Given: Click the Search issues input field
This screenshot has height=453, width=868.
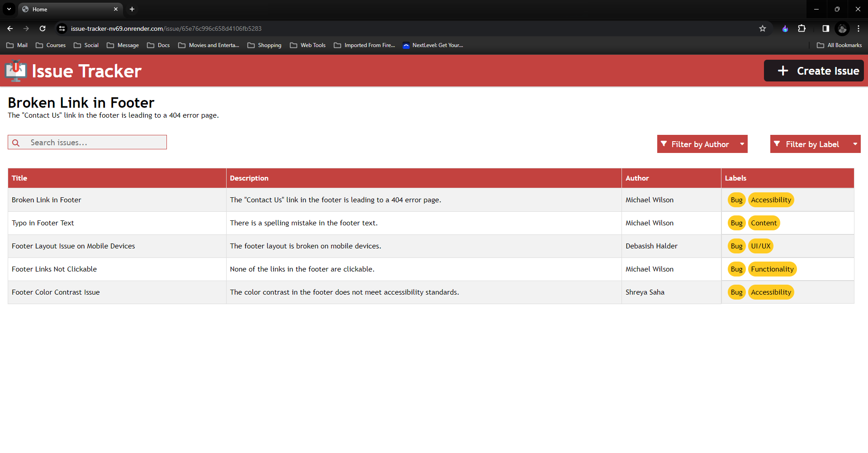Looking at the screenshot, I should click(87, 142).
